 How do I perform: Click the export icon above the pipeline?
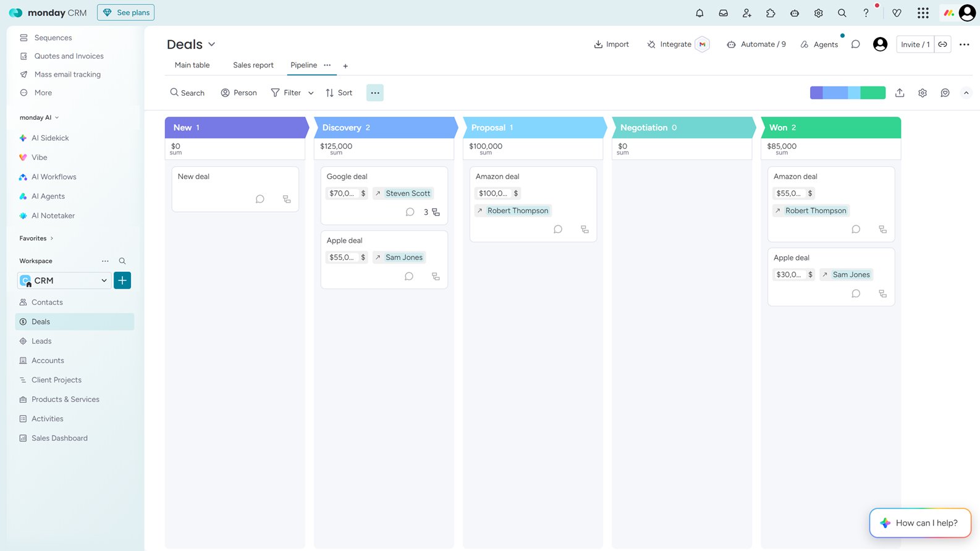900,93
